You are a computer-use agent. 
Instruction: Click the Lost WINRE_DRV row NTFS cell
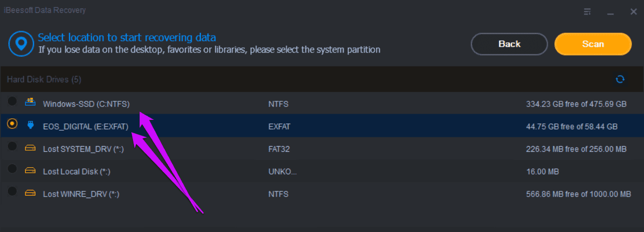278,194
